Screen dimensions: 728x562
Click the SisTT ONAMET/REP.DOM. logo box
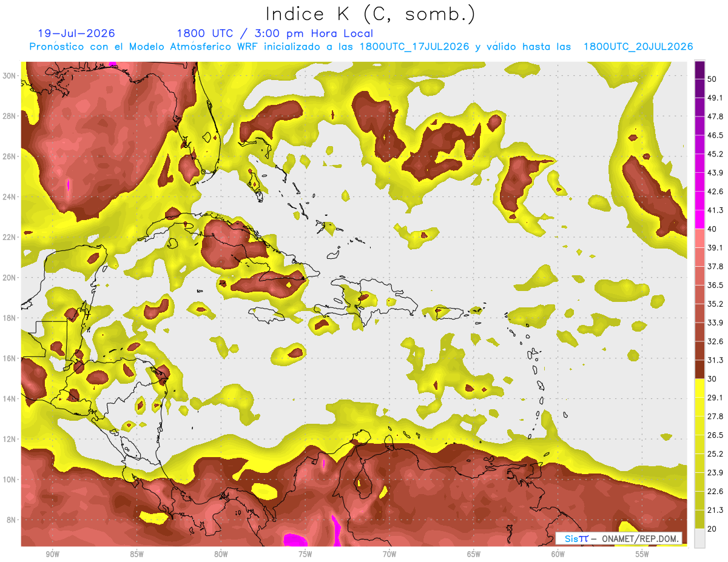pos(619,538)
